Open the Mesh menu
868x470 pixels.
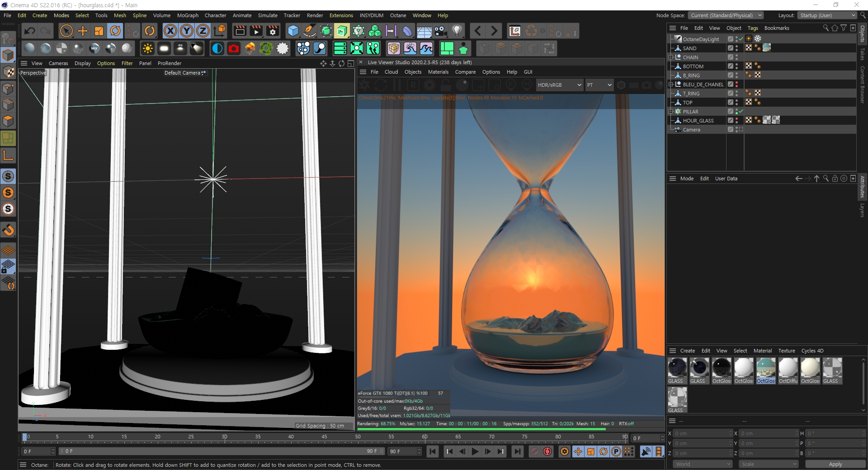(120, 15)
